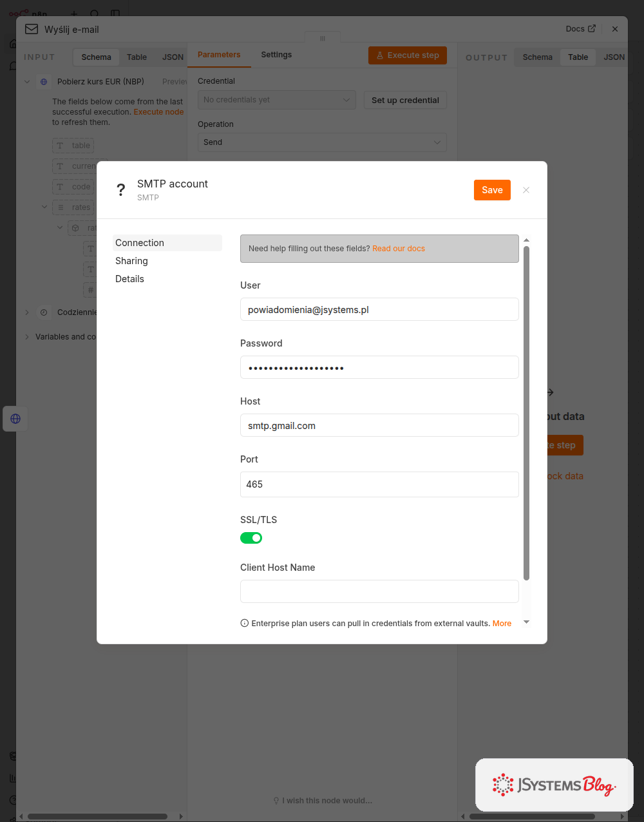Switch output view to Table
The height and width of the screenshot is (822, 644).
click(578, 57)
